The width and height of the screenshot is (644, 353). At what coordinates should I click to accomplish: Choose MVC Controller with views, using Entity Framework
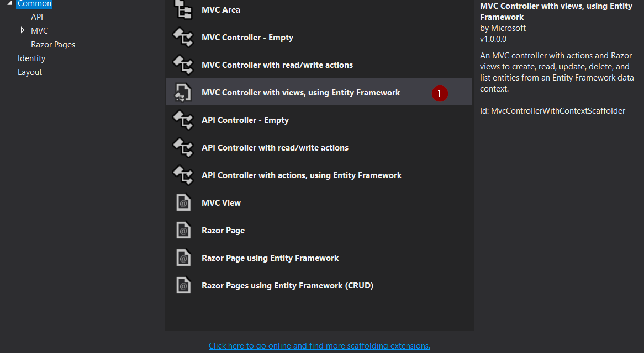pos(300,93)
